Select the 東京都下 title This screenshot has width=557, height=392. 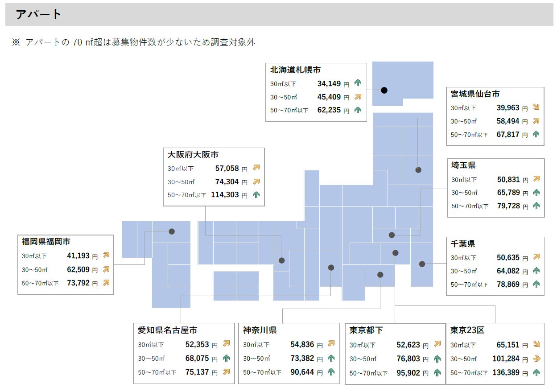[366, 330]
